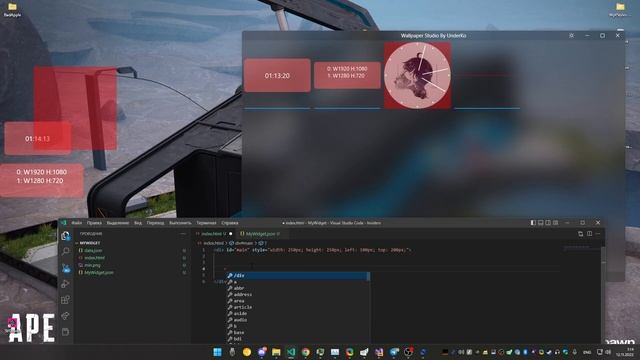
Task: Open Visual Studio purple icon on taskbar
Action: pyautogui.click(x=379, y=352)
